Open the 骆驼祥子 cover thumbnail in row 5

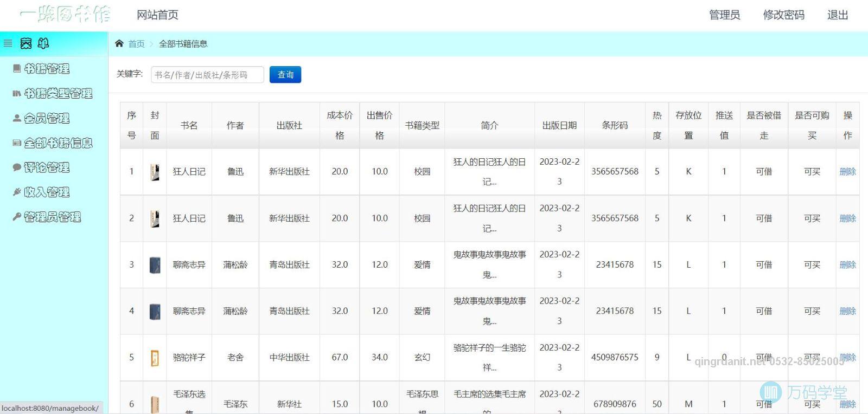155,358
